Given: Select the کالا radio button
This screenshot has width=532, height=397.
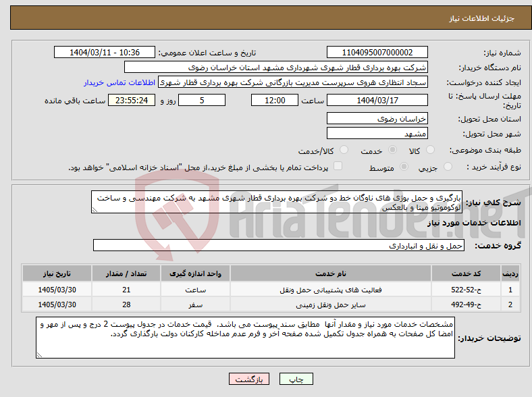Looking at the screenshot, I should pyautogui.click(x=430, y=150).
